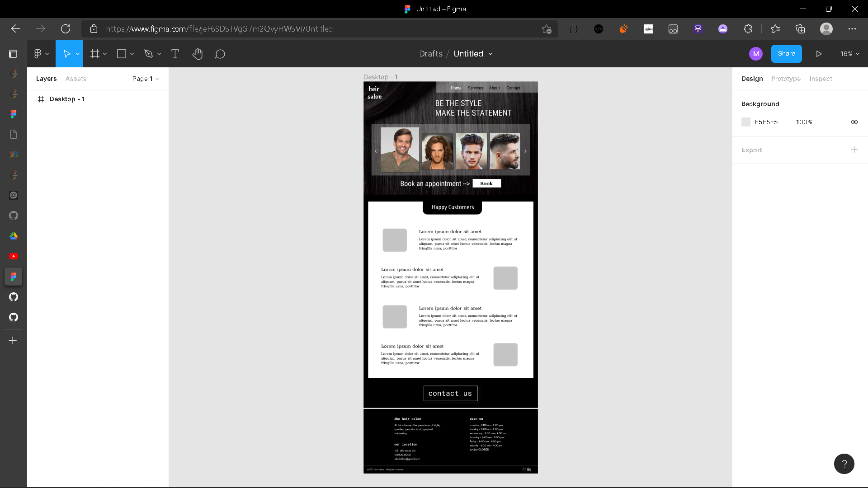Add an export setting with the plus icon
This screenshot has width=868, height=488.
point(854,150)
